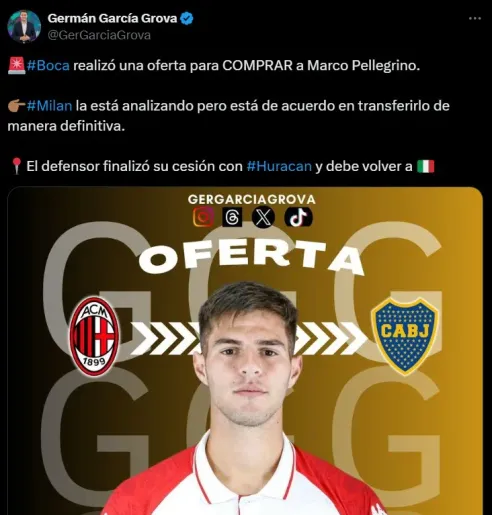Open the #Milan hashtag
Screen dimensions: 492x515
coord(49,106)
